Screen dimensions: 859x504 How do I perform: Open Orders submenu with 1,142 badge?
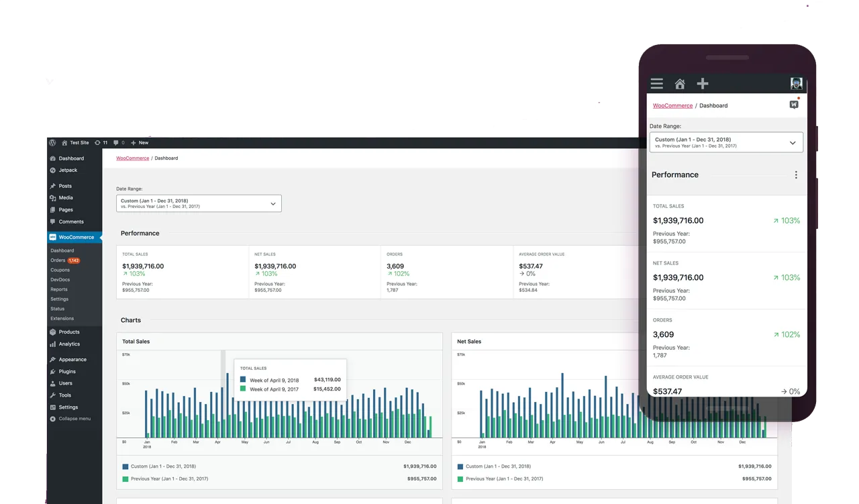[65, 260]
